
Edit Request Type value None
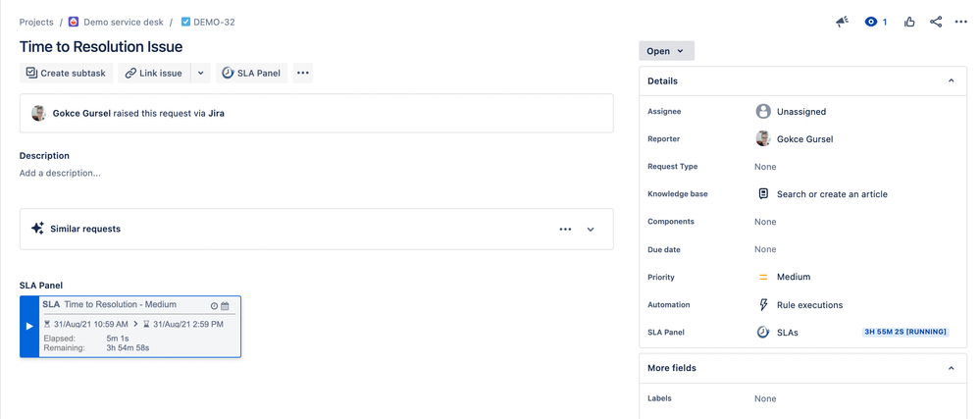765,167
